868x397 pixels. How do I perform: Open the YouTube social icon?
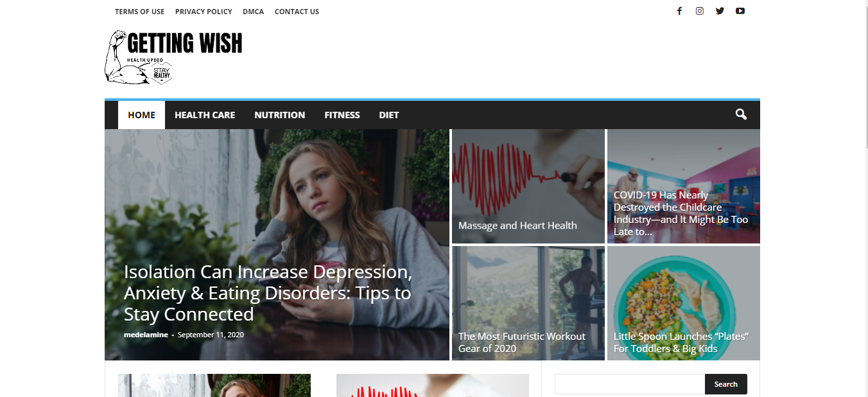click(740, 11)
